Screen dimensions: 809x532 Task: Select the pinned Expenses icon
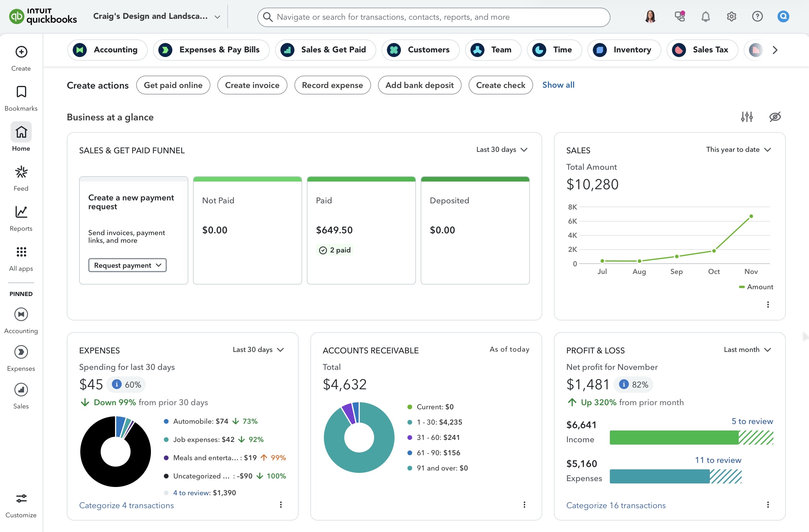tap(21, 352)
